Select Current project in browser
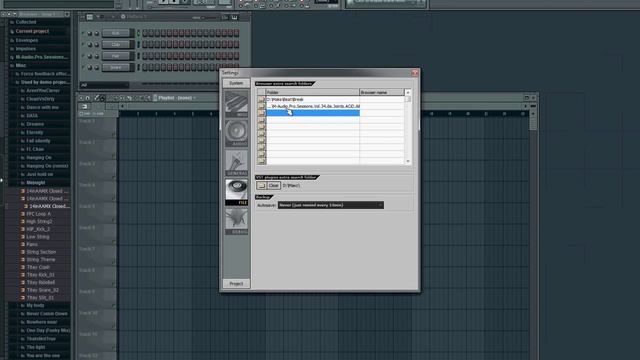This screenshot has width=640, height=360. pos(32,31)
